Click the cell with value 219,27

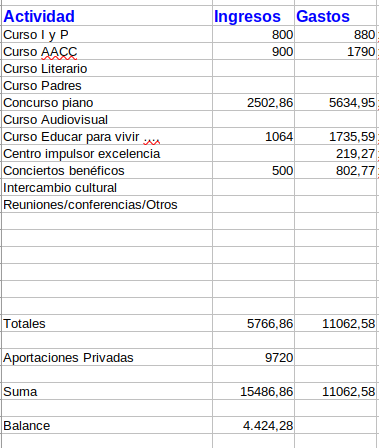click(336, 153)
